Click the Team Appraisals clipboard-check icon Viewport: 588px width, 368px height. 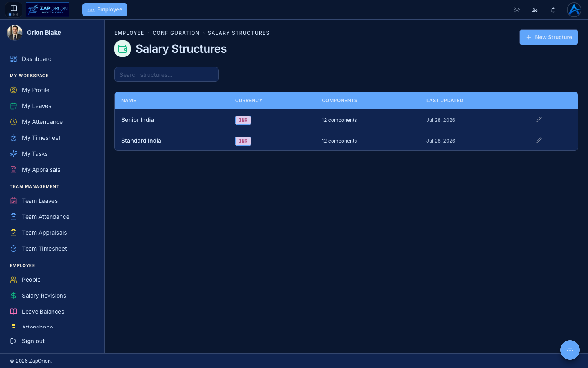pos(13,233)
